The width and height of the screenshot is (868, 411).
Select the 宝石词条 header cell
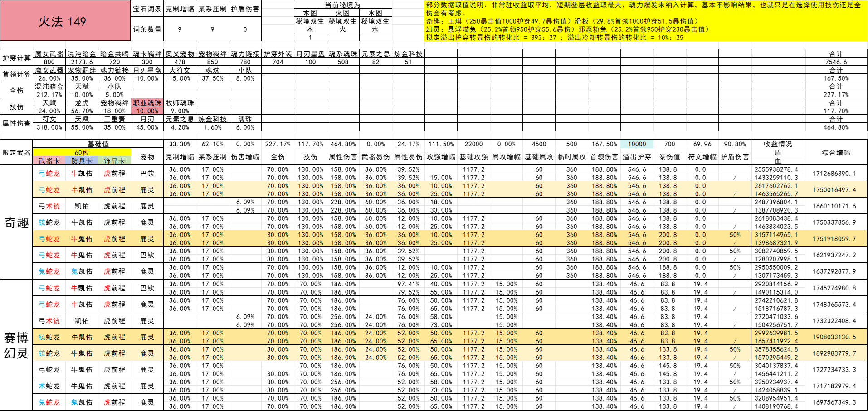pyautogui.click(x=147, y=9)
